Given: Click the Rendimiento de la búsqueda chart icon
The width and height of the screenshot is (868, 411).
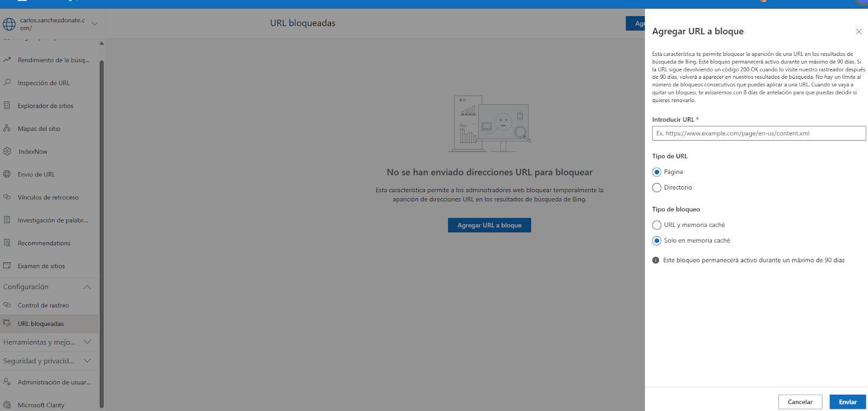Looking at the screenshot, I should pyautogui.click(x=7, y=60).
